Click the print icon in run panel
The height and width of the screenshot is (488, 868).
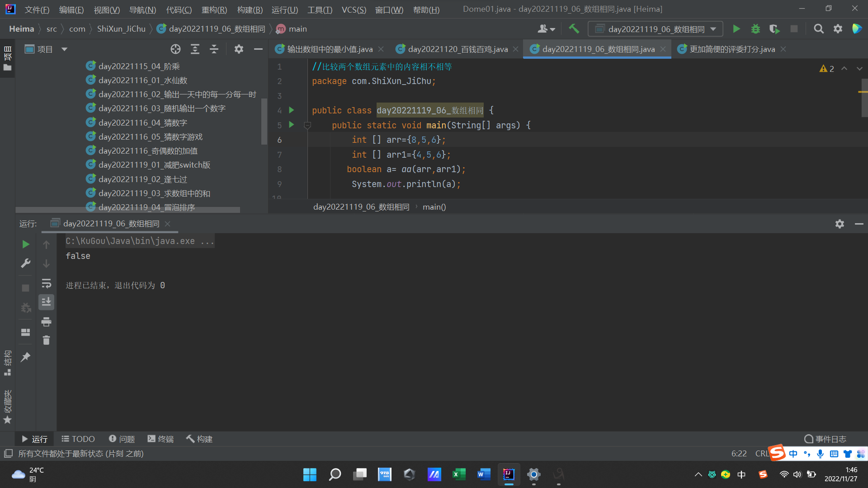pyautogui.click(x=46, y=322)
